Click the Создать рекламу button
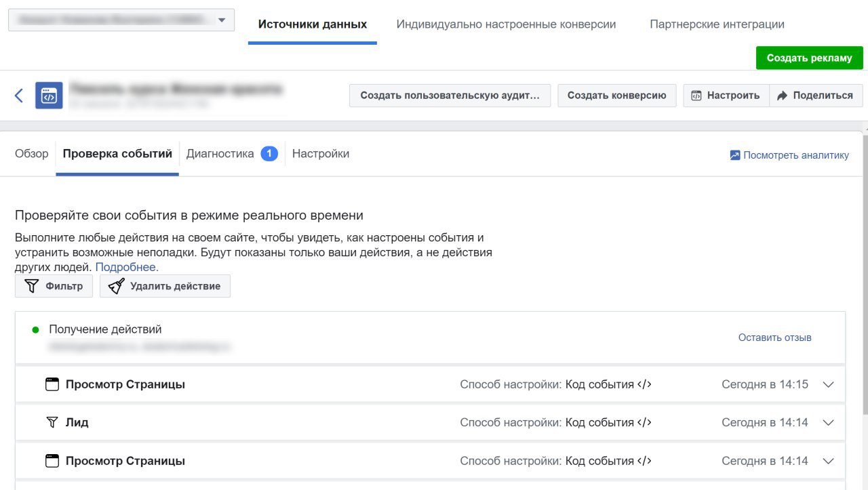The image size is (868, 490). pyautogui.click(x=810, y=58)
